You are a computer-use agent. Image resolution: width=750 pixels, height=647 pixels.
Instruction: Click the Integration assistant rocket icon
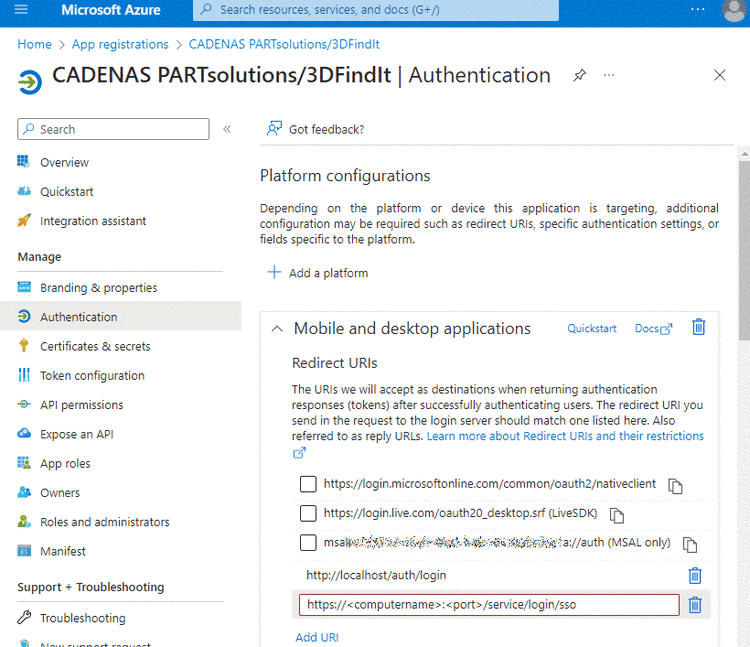coord(24,220)
